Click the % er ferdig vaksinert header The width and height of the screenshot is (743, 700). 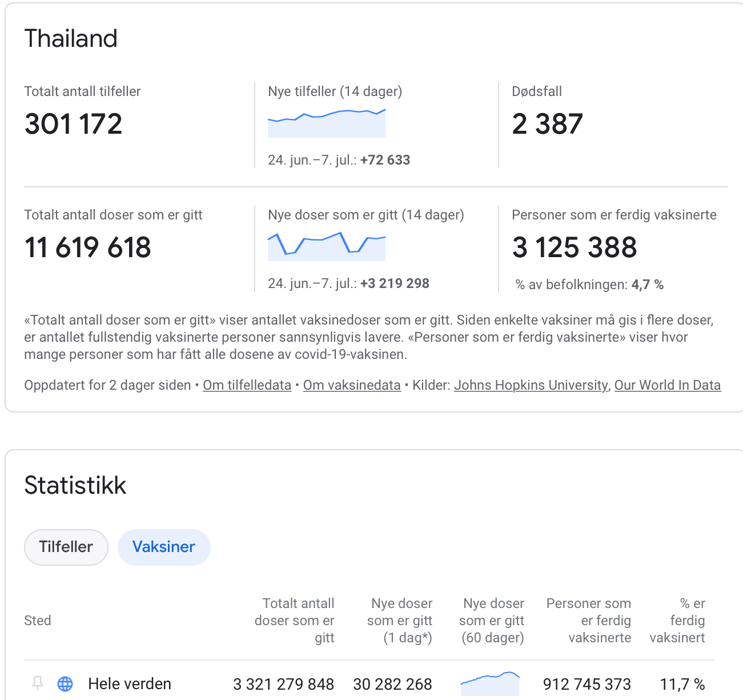click(678, 621)
